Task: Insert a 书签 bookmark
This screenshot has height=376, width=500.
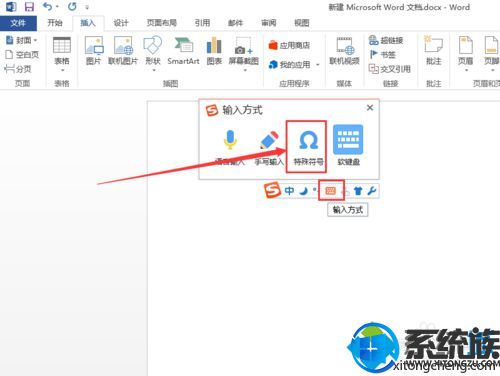Action: pos(383,54)
